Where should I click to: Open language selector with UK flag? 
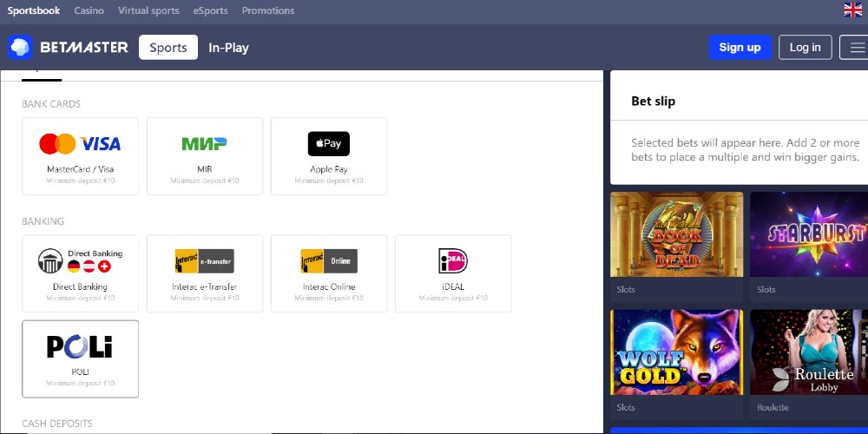pyautogui.click(x=852, y=10)
